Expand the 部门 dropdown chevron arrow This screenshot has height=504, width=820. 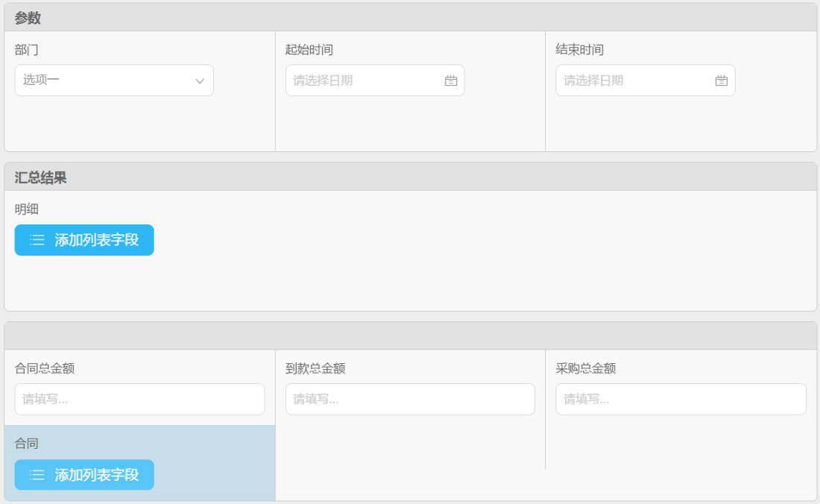[200, 81]
